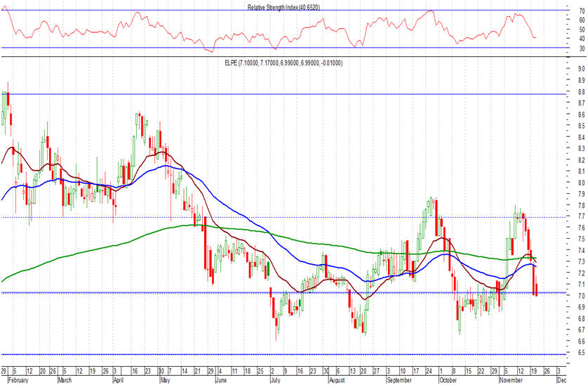588x385 pixels.
Task: Click date label 13 in August
Action: pos(352,371)
